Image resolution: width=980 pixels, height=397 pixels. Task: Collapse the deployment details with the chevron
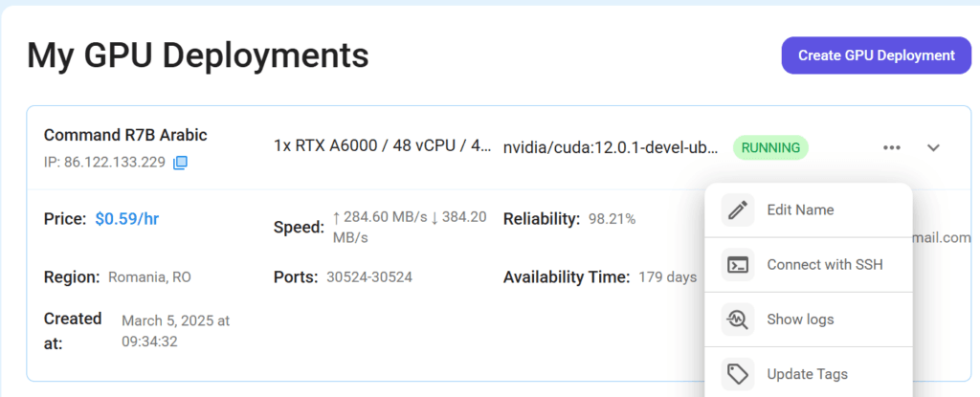tap(933, 148)
